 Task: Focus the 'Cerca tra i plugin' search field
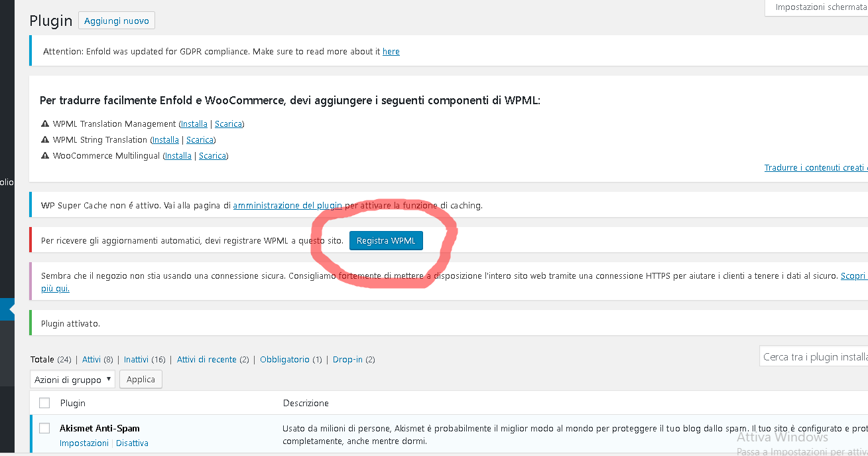tap(814, 356)
